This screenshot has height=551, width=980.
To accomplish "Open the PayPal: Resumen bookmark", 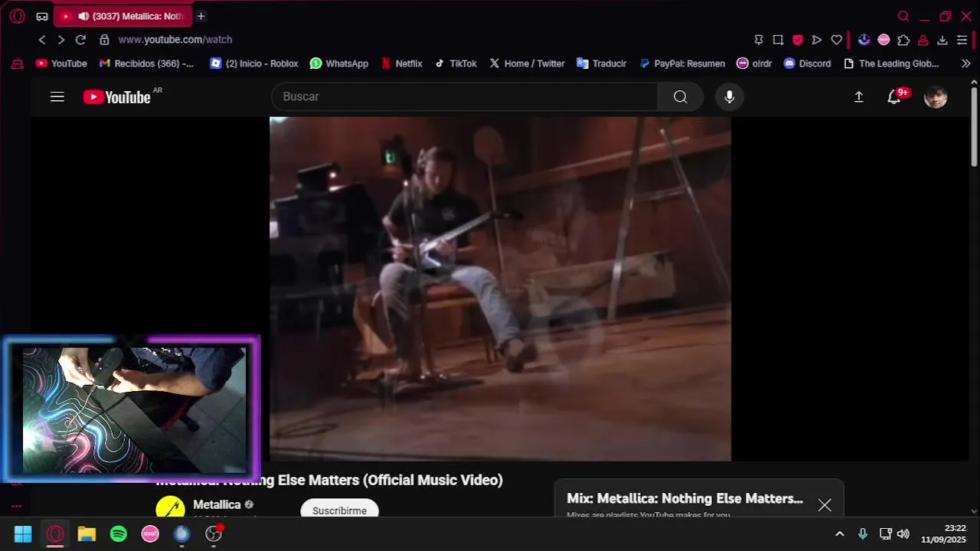I will (682, 64).
